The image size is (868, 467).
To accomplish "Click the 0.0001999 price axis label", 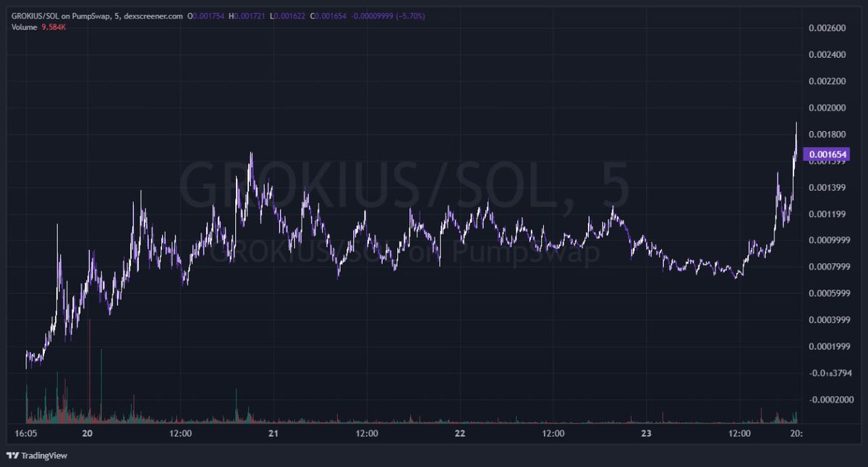I will click(x=829, y=346).
